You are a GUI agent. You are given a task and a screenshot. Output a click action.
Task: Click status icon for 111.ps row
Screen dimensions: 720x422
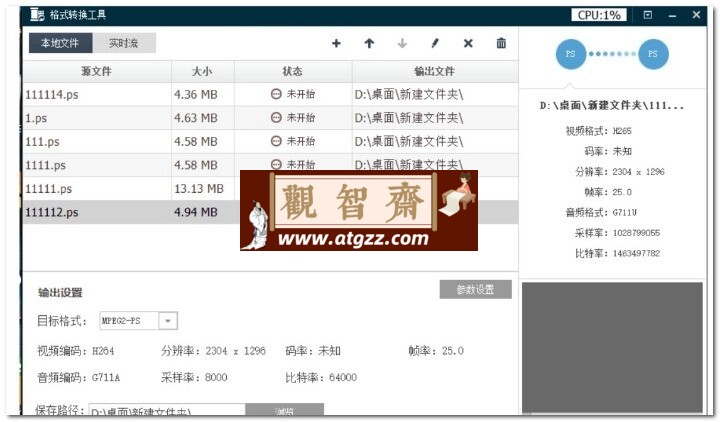[276, 141]
